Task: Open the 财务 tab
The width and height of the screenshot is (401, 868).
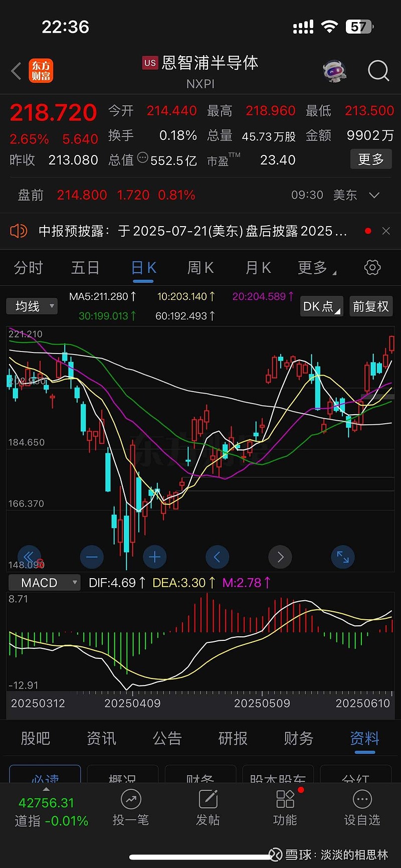Action: [x=299, y=738]
